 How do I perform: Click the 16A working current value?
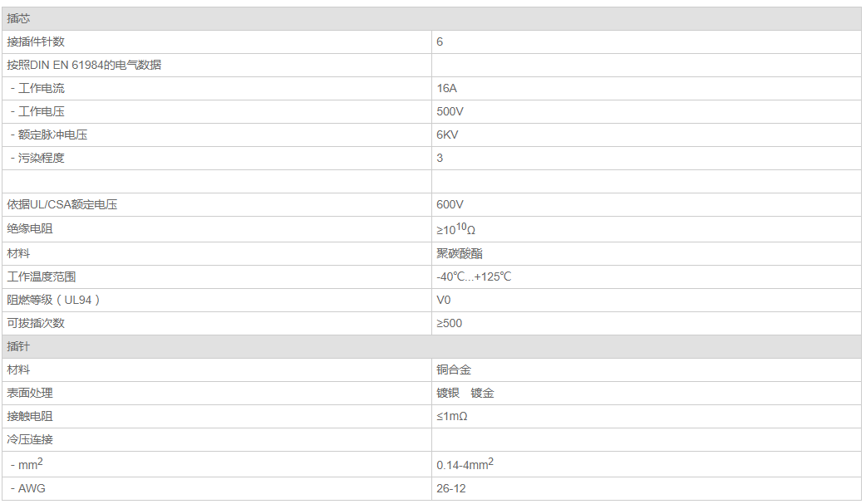tap(446, 88)
